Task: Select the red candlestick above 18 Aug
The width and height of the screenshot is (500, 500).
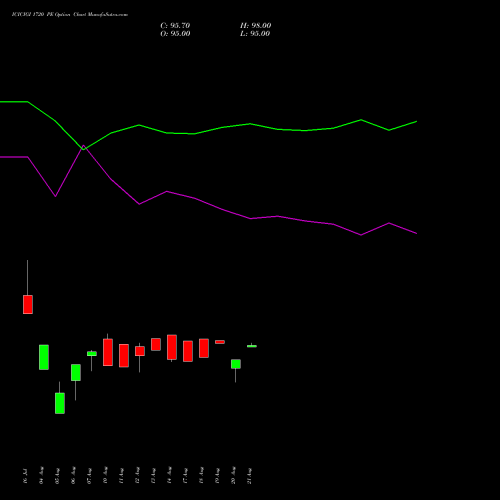Action: (x=204, y=348)
